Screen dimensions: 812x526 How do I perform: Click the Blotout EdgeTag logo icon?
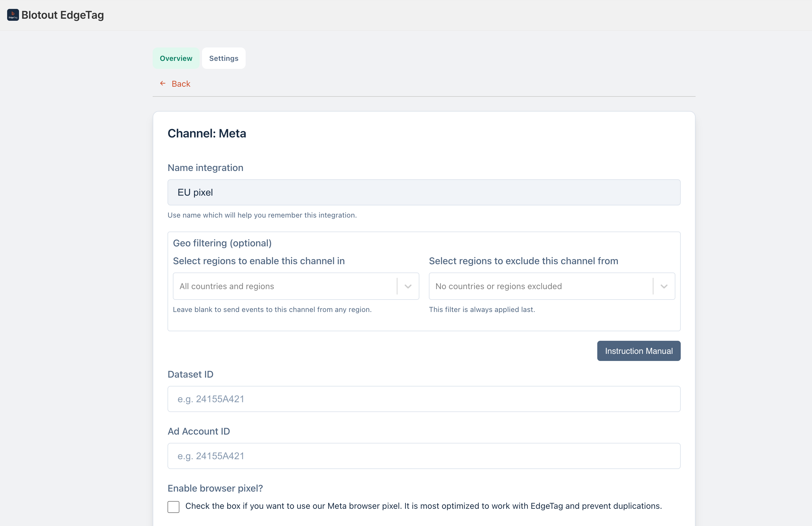coord(13,15)
